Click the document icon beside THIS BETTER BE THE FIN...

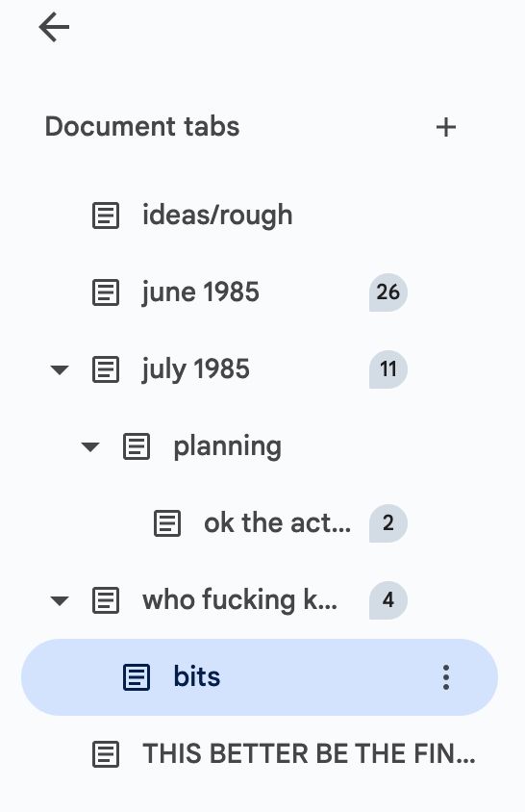pyautogui.click(x=106, y=754)
